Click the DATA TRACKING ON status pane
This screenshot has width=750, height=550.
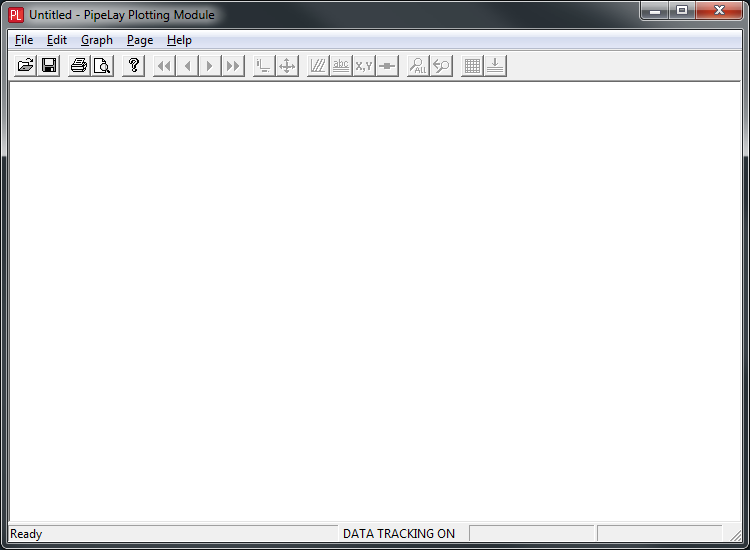(x=399, y=534)
